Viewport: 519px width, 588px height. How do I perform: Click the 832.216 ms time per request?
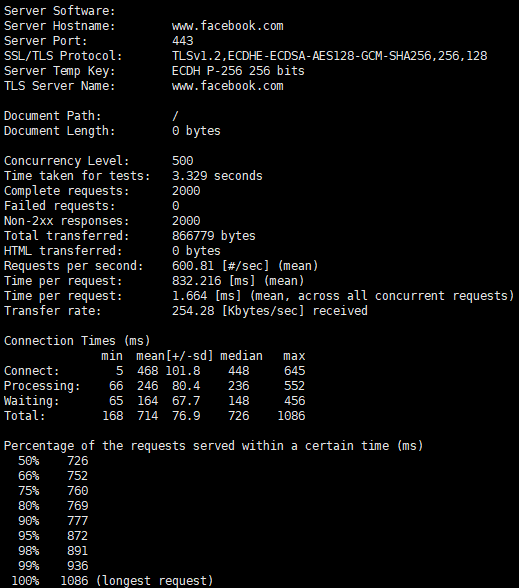point(196,281)
